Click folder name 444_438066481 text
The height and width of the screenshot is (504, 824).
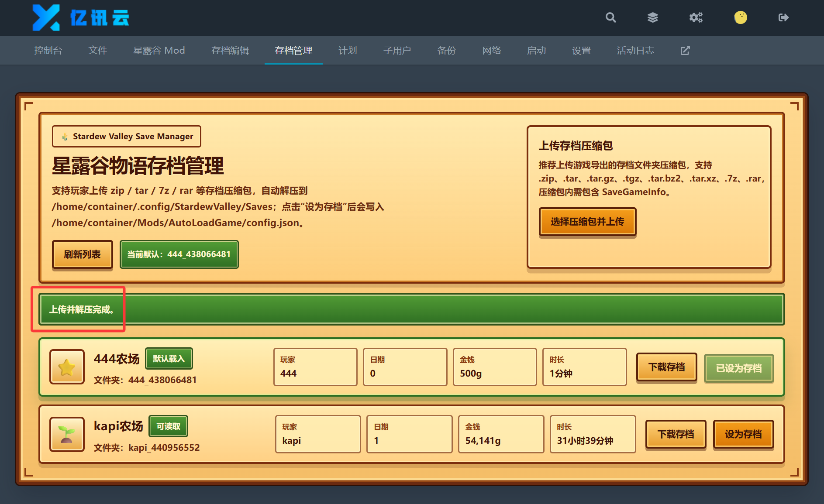162,380
